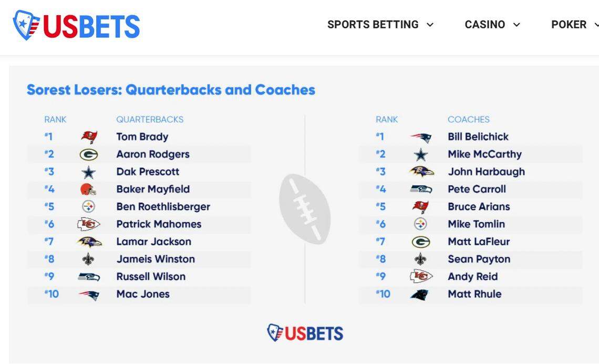Expand the Poker dropdown

(x=596, y=24)
